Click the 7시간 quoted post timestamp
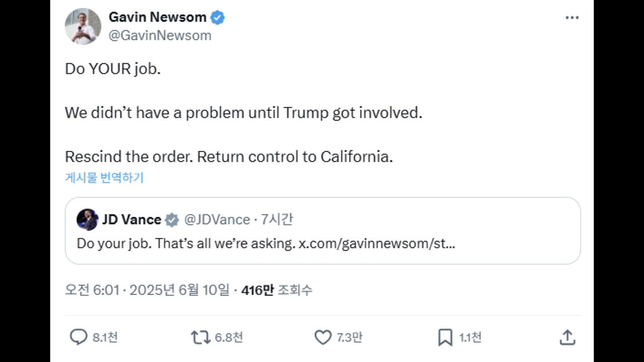The width and height of the screenshot is (644, 362). pyautogui.click(x=277, y=220)
